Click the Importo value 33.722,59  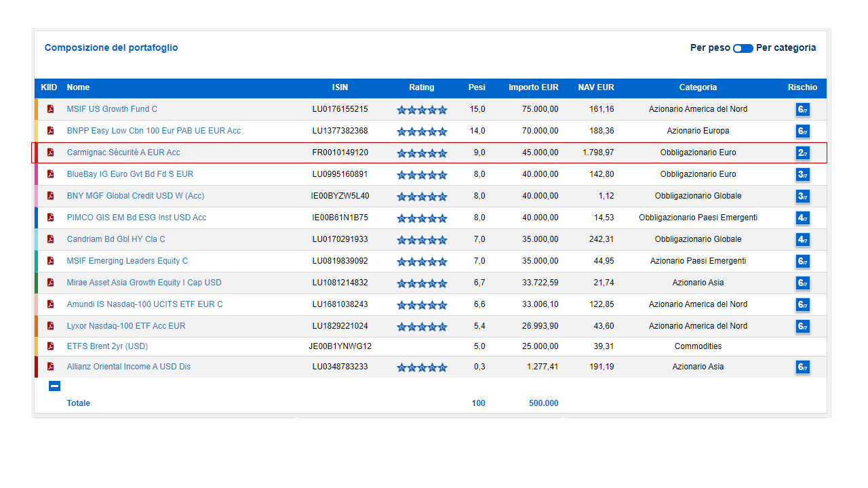pos(540,283)
